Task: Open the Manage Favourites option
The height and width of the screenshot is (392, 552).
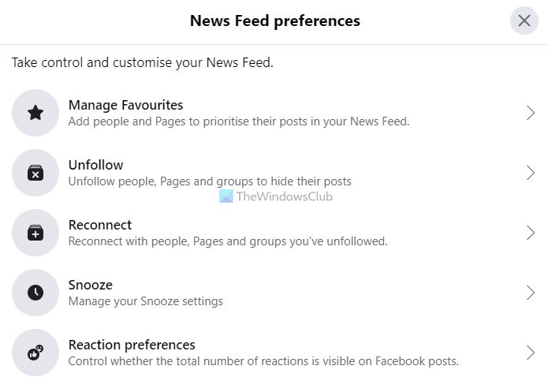Action: point(126,105)
